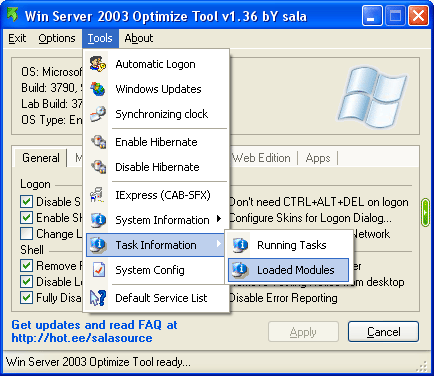
Task: Click the Loaded Modules icon
Action: click(240, 270)
